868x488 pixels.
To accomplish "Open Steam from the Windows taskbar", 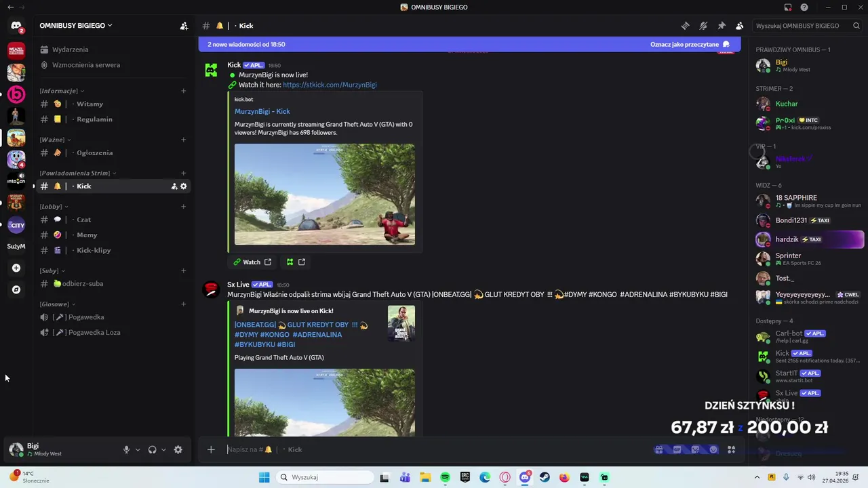I will pos(545,477).
